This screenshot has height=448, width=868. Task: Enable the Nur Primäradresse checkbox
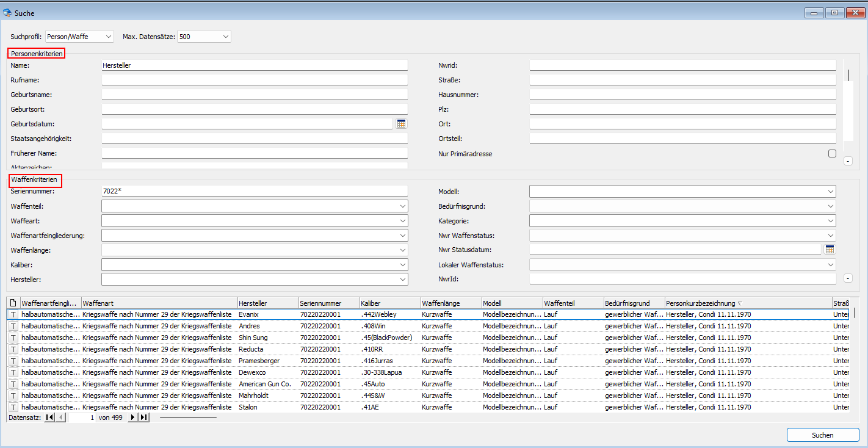click(832, 154)
